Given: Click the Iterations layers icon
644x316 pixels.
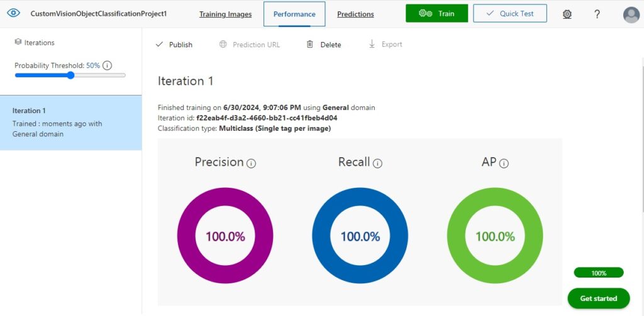Looking at the screenshot, I should 18,43.
